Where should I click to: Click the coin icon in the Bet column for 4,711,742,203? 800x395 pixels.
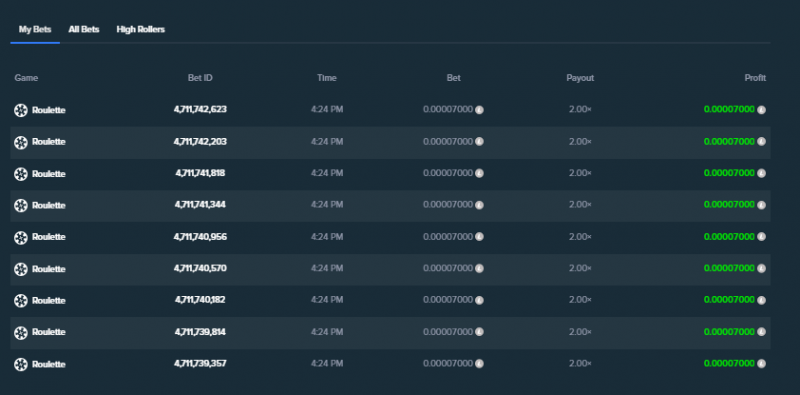pos(479,141)
